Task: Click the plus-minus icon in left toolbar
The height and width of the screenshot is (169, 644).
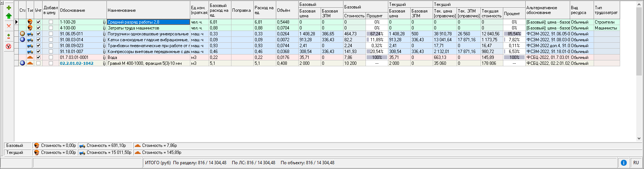Action: click(9, 36)
